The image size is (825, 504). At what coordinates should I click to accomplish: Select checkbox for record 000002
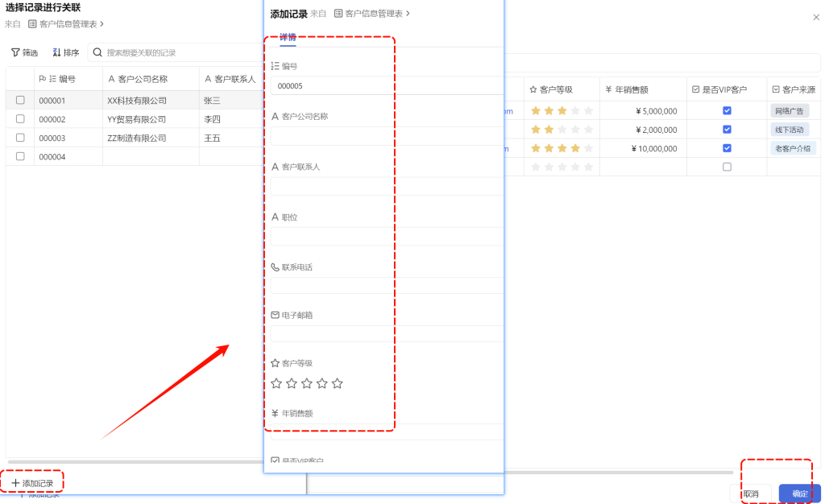tap(20, 119)
